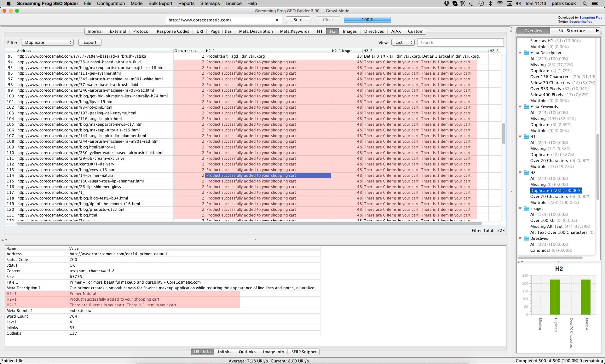Open the Licence menu
The width and height of the screenshot is (605, 364).
pos(233,3)
